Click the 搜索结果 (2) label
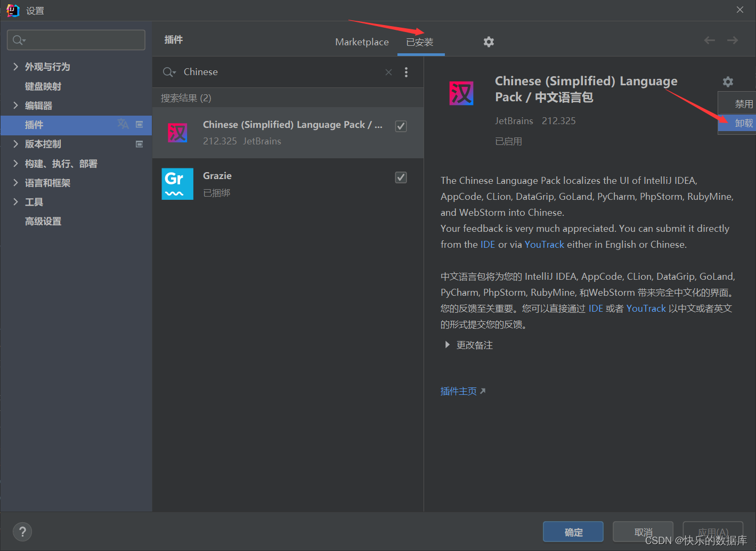This screenshot has height=551, width=756. tap(186, 98)
